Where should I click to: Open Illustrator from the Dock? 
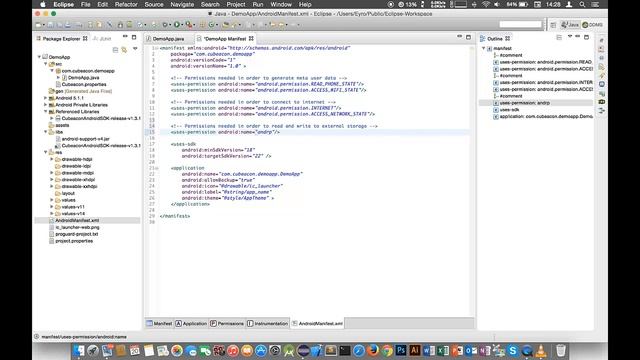tap(415, 350)
